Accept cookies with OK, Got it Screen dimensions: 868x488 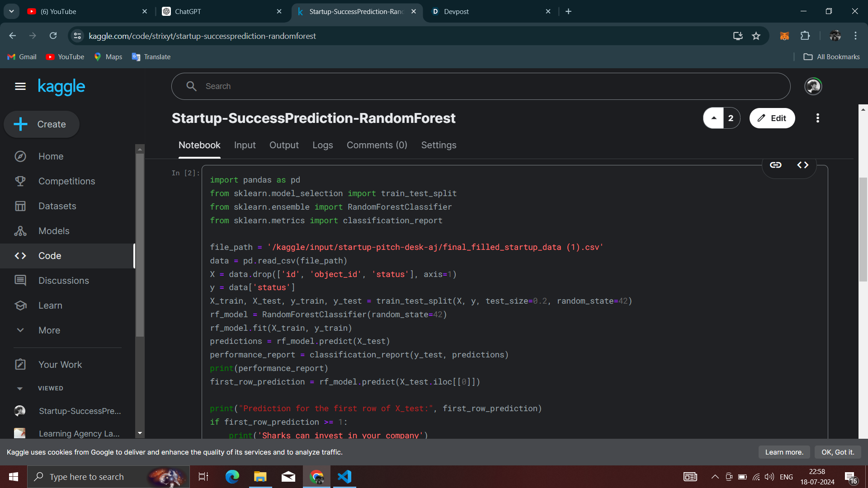click(837, 452)
